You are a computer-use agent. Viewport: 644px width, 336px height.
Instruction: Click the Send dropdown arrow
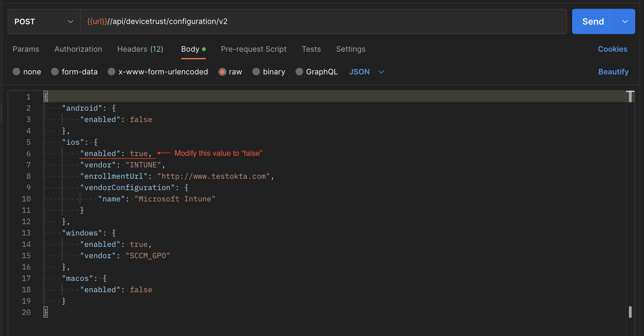(625, 21)
